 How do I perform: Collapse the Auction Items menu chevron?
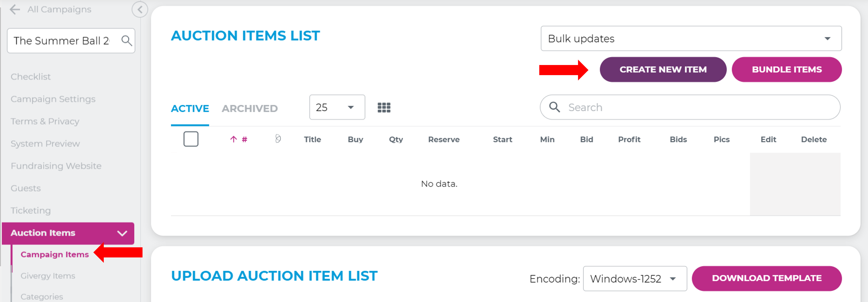point(122,233)
